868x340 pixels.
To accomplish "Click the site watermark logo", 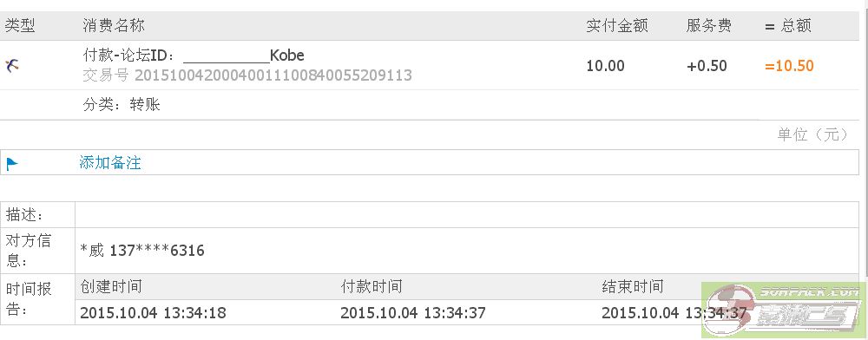I will click(x=784, y=311).
